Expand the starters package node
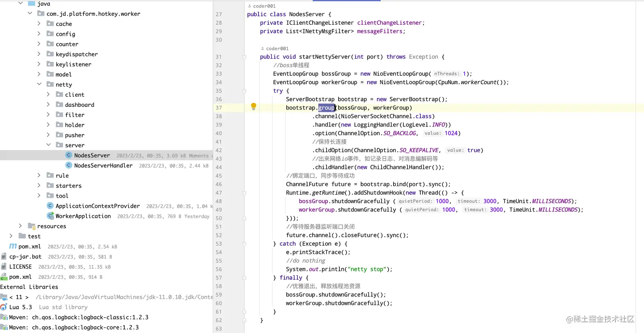Screen dimensions: 644x333 39,186
